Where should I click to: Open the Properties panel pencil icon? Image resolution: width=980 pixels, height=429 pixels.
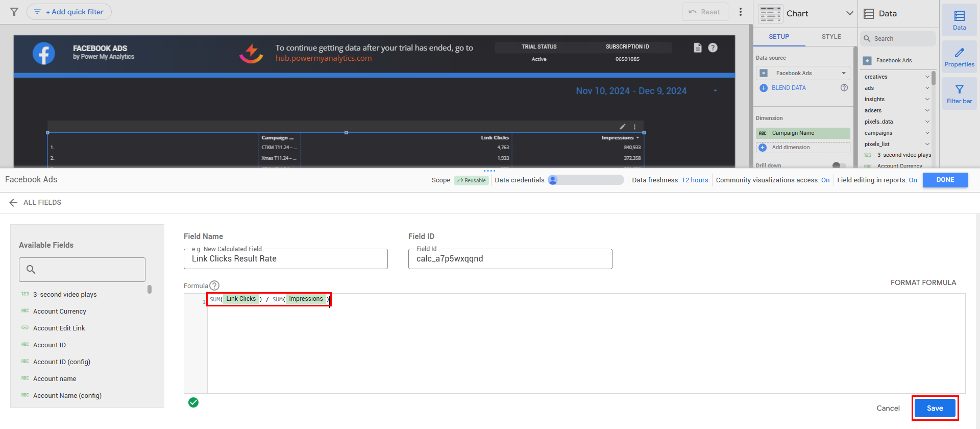pos(959,56)
